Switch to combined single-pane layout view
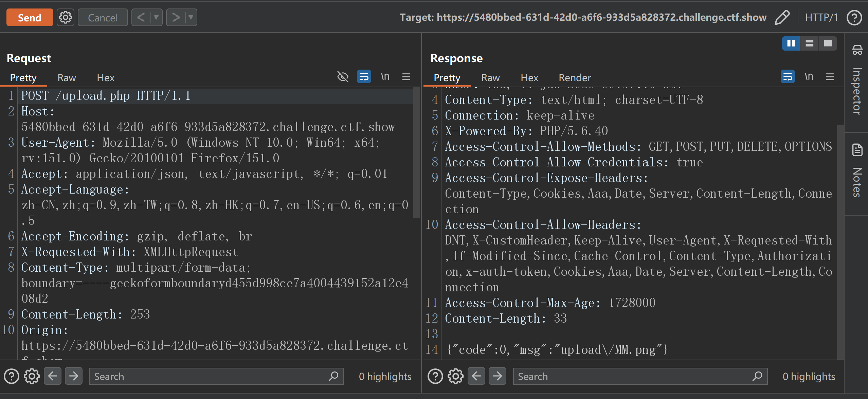 pyautogui.click(x=828, y=43)
